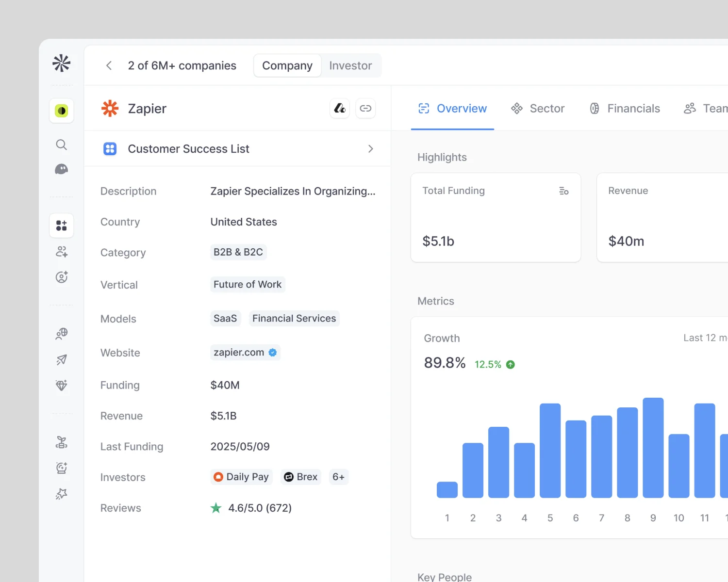Open search from the sidebar magnifier

[x=62, y=145]
